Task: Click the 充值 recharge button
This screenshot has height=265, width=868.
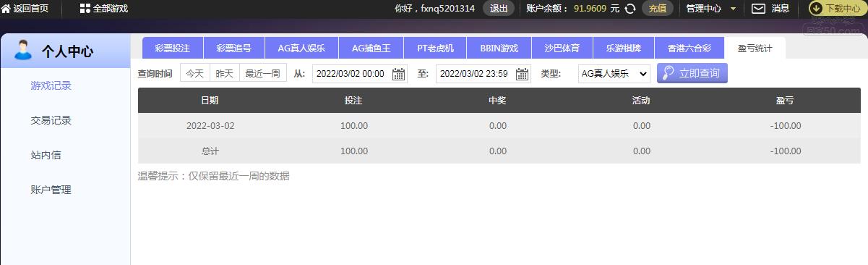Action: pos(658,9)
